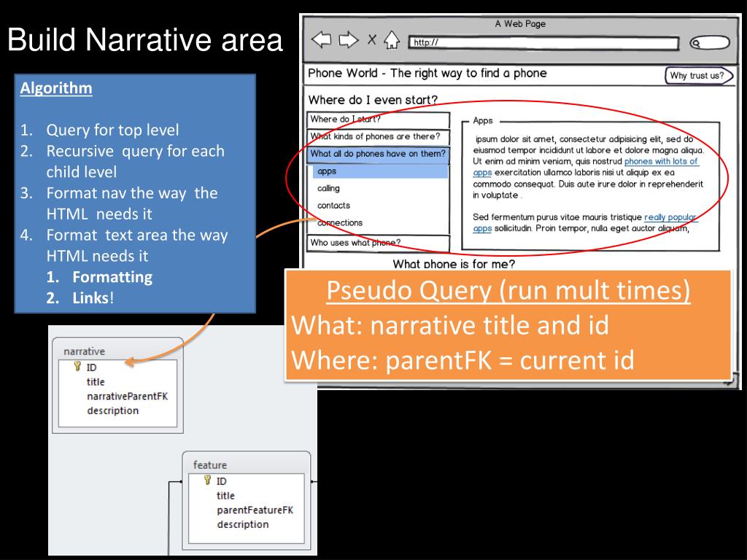Screen dimensions: 747x560
Task: Select 'narrativeParentFK' field in narrative table
Action: tap(127, 396)
